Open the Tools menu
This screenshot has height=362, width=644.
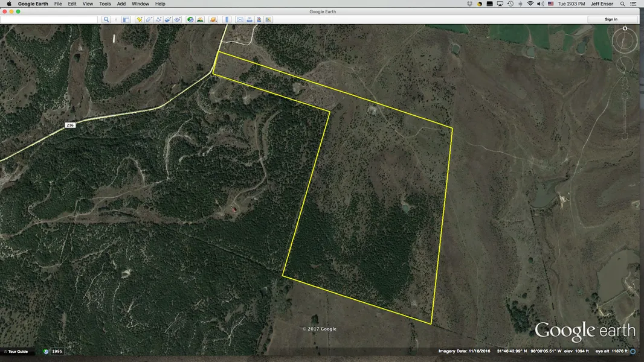(105, 4)
